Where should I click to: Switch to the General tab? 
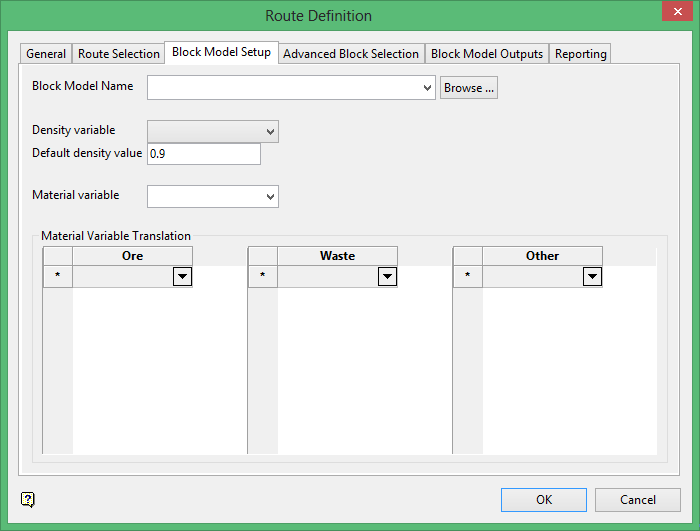(46, 54)
